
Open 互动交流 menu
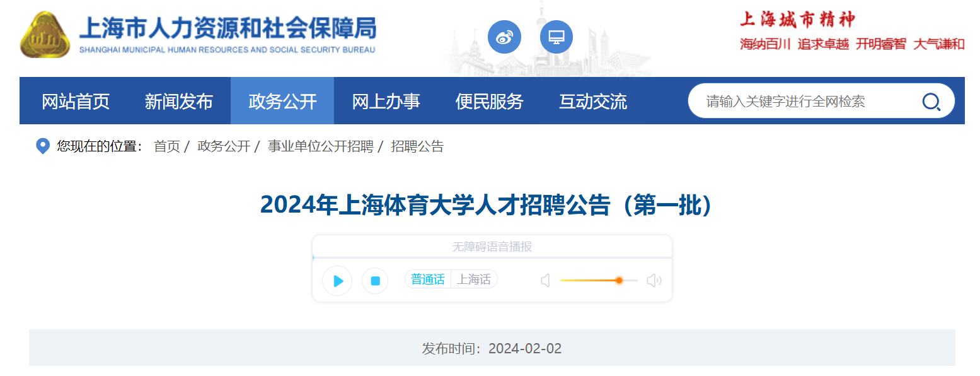(593, 101)
